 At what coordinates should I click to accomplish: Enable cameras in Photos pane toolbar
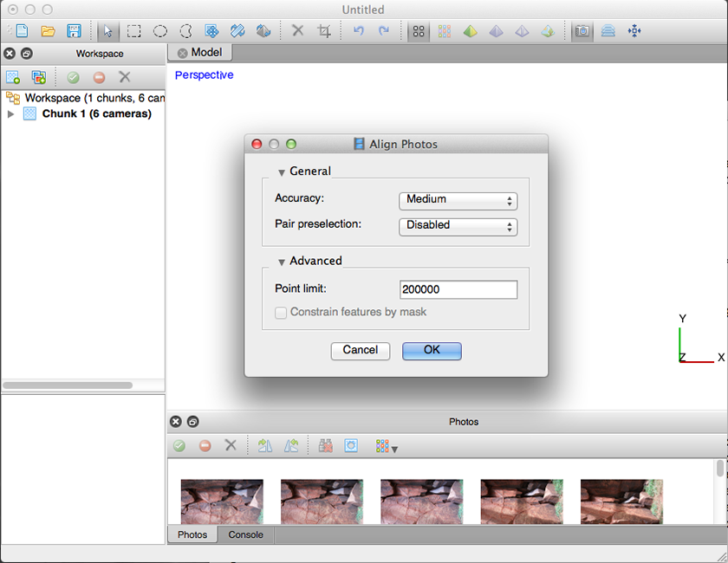pos(179,446)
